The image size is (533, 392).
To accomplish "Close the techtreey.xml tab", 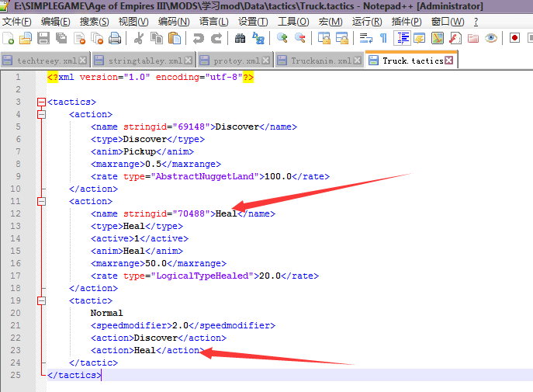I will tap(82, 61).
